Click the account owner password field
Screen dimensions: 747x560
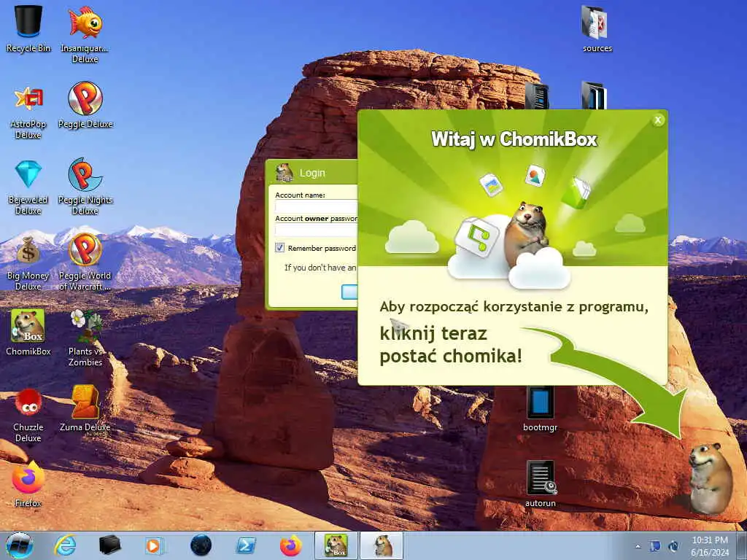[317, 230]
